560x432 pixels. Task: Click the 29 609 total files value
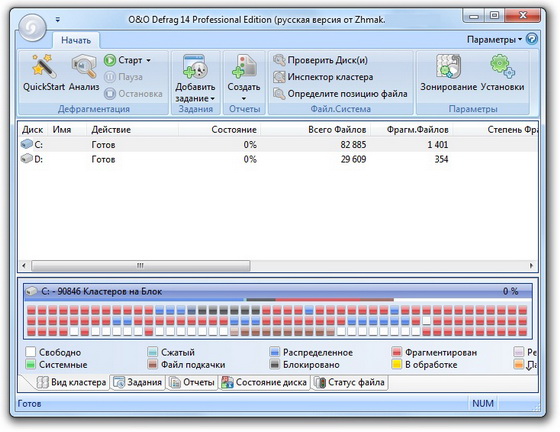pos(353,159)
